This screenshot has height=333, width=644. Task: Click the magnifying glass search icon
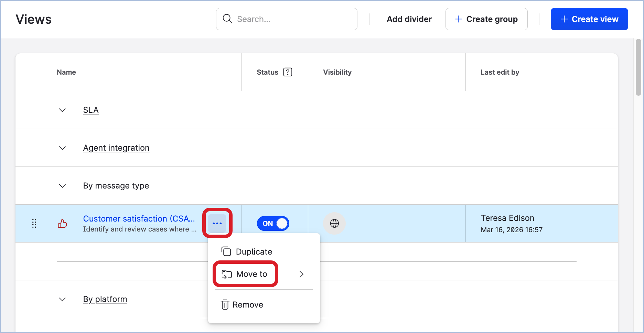227,19
